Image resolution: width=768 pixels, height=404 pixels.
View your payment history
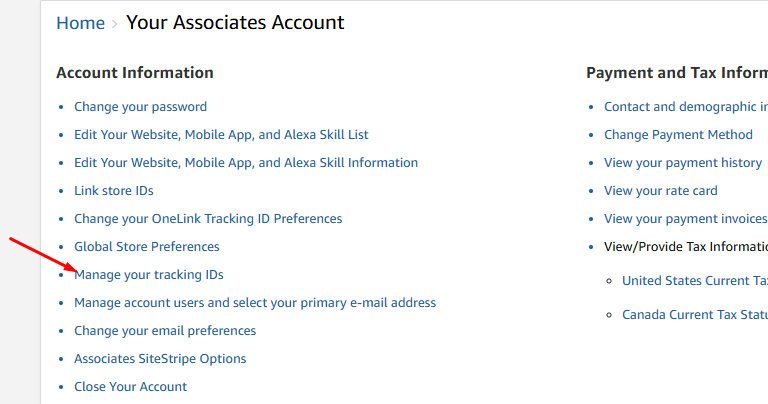683,163
